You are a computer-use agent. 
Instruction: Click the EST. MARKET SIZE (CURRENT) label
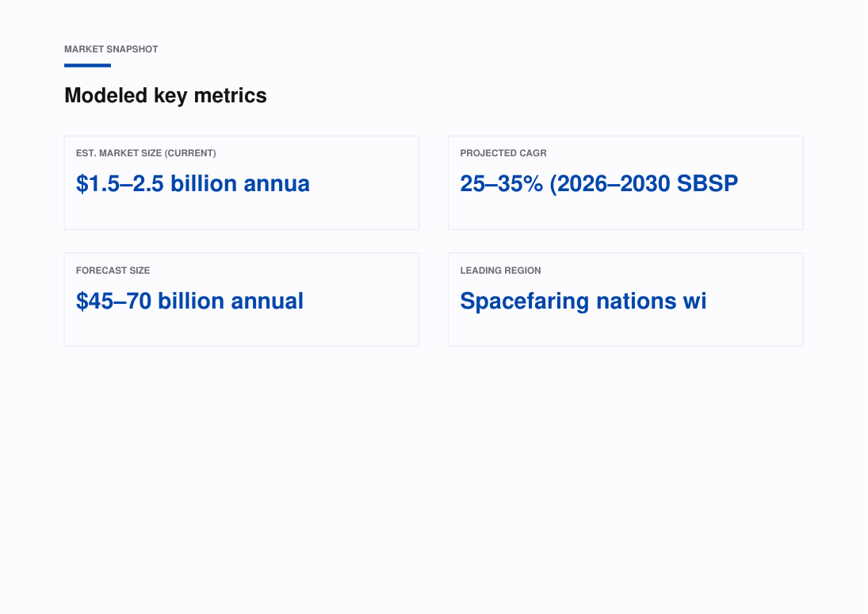tap(146, 153)
